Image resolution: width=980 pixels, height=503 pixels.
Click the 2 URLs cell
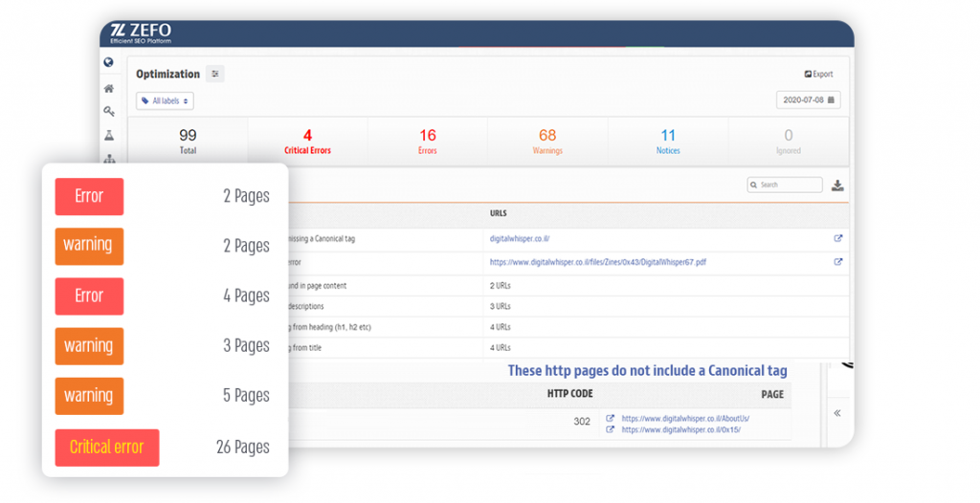(x=500, y=286)
